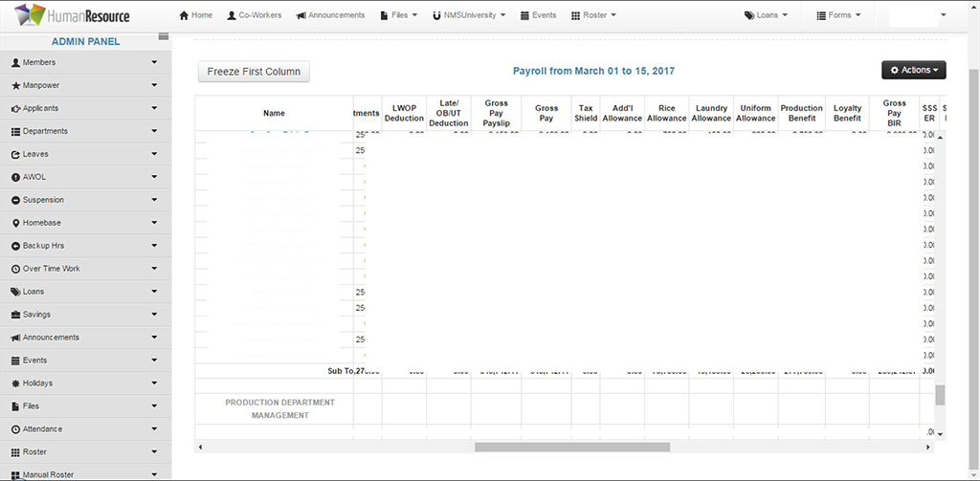Click the sidebar Roster grid icon
980x481 pixels.
[16, 451]
